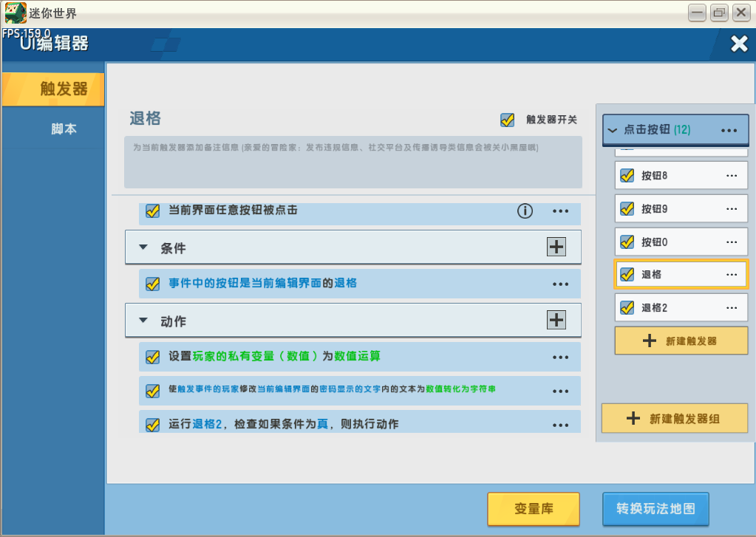Click the 退格 trigger title text
This screenshot has height=537, width=756.
click(x=145, y=119)
